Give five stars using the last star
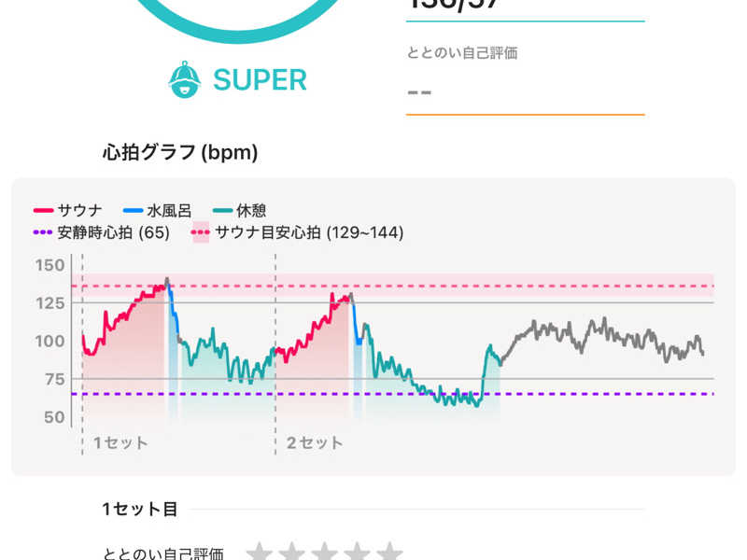 389,553
